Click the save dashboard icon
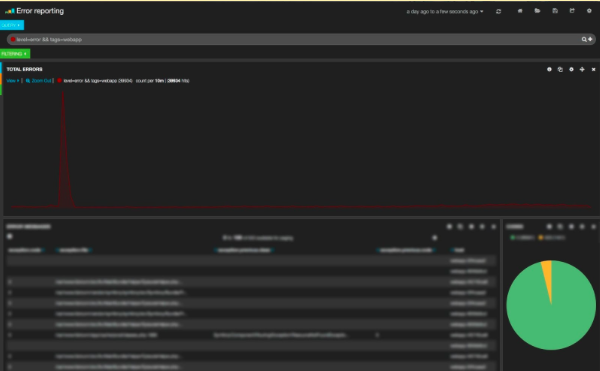The height and width of the screenshot is (371, 600). 555,11
